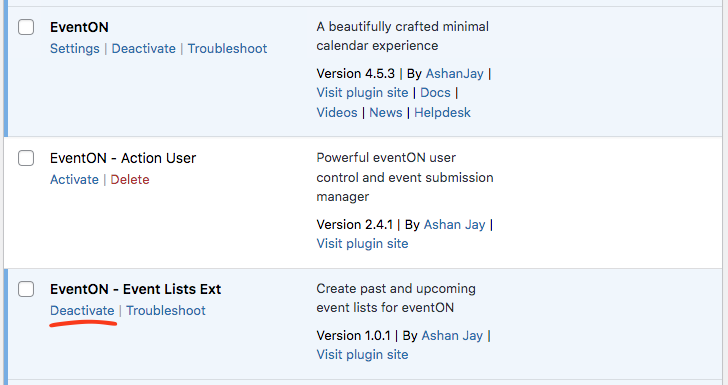
Task: Open the Docs link for EventON
Action: pos(435,92)
